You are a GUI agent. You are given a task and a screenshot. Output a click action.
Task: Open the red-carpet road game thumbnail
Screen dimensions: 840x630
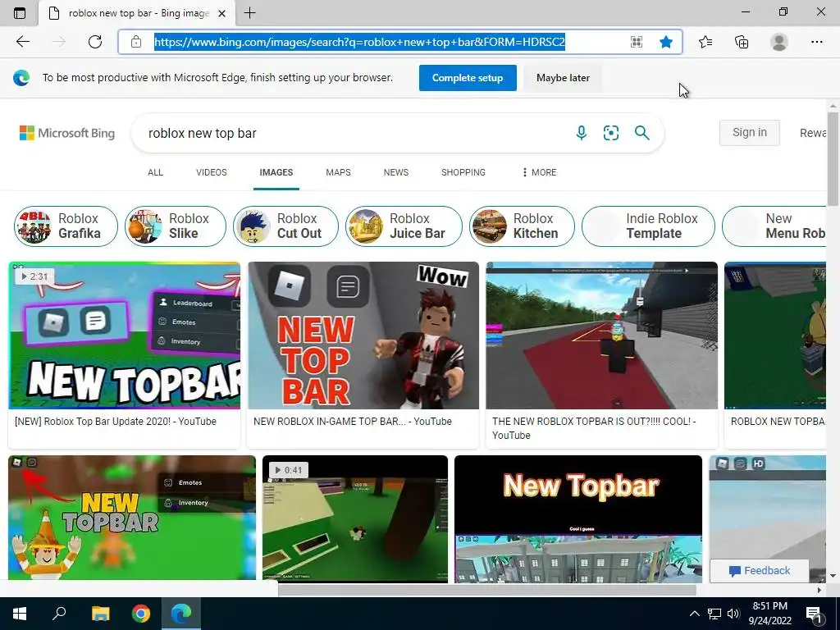[601, 336]
